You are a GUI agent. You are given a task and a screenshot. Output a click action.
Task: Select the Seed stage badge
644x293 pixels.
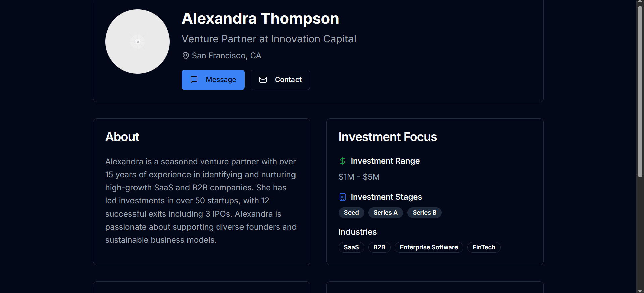(x=351, y=213)
